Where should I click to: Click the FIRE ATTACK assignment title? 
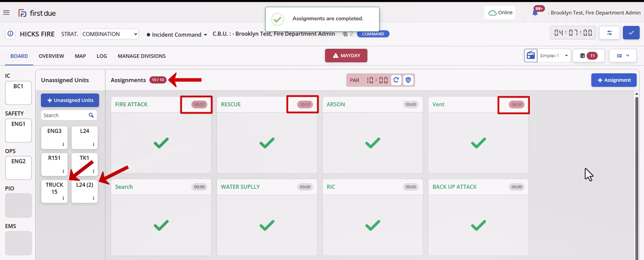click(x=131, y=104)
